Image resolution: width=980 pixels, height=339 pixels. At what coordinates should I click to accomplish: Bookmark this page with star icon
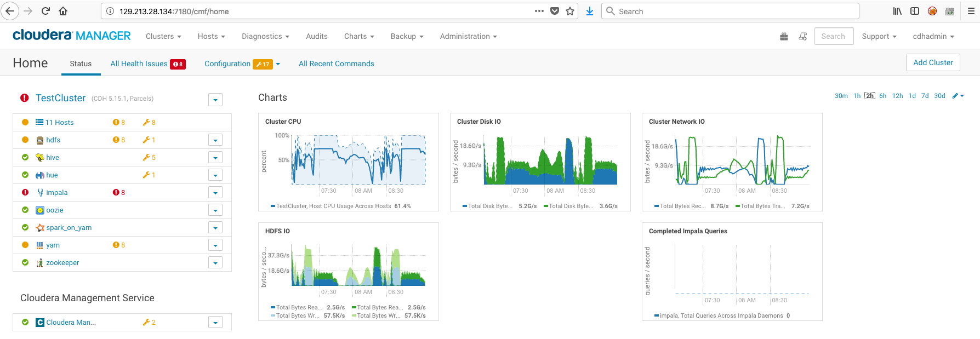[x=570, y=11]
